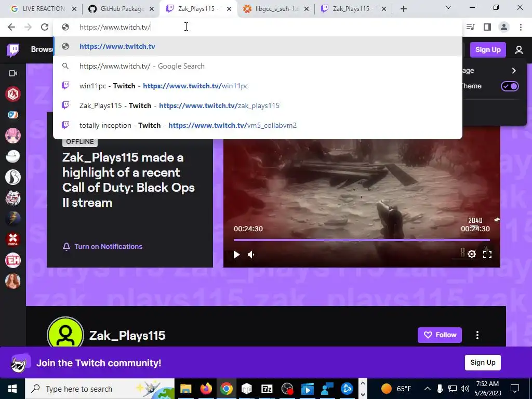Click the Twitch logo home icon
This screenshot has width=532, height=399.
13,50
